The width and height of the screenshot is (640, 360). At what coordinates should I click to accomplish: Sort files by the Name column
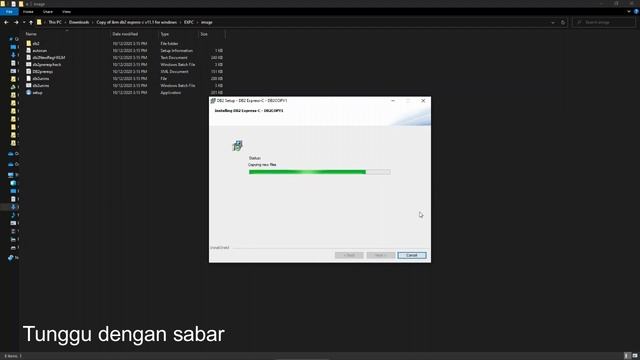tap(31, 34)
